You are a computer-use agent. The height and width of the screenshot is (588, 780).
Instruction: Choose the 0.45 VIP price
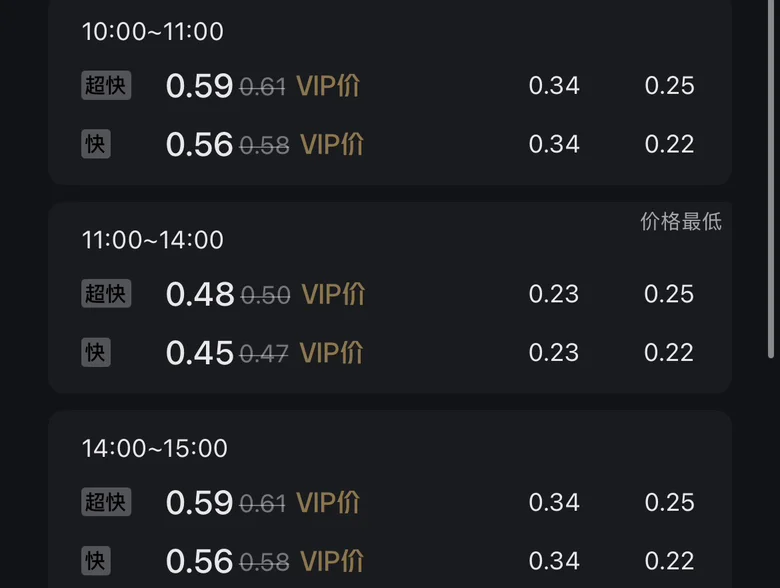tap(200, 352)
